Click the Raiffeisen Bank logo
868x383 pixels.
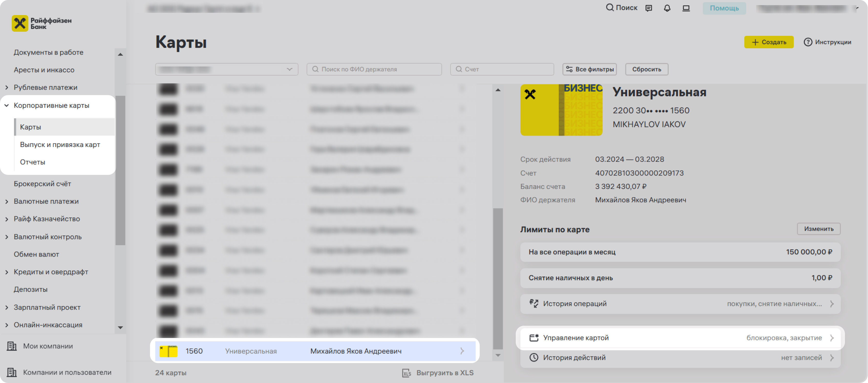coord(41,23)
